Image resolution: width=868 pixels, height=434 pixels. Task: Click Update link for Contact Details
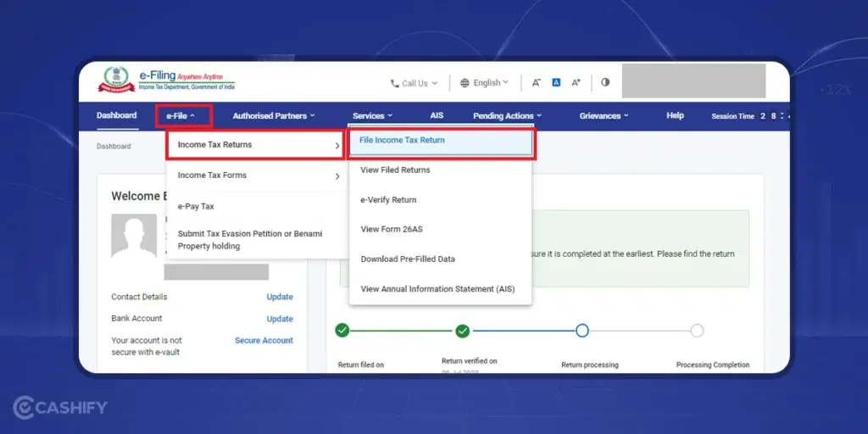280,297
